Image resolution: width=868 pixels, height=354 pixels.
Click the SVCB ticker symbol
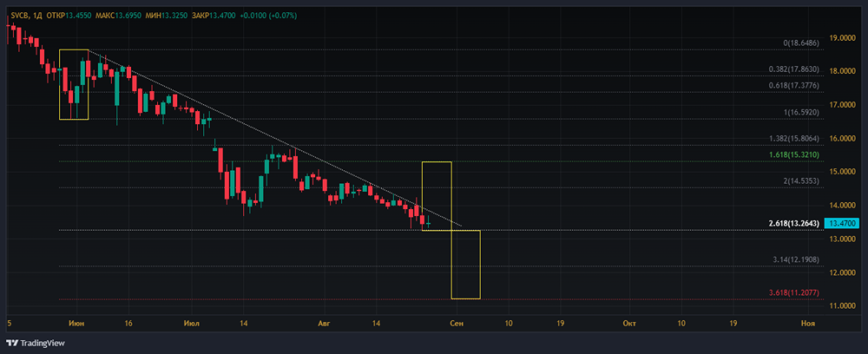click(19, 16)
